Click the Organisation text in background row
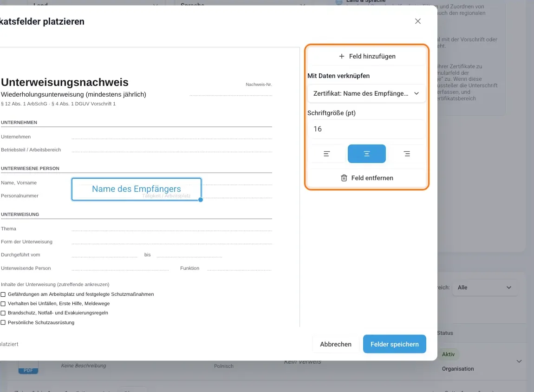This screenshot has width=534, height=392. click(x=458, y=369)
